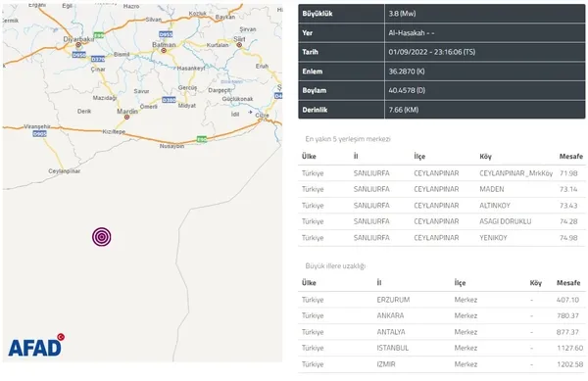Image resolution: width=588 pixels, height=381 pixels.
Task: Click the ISTANBUL city cell
Action: click(393, 348)
